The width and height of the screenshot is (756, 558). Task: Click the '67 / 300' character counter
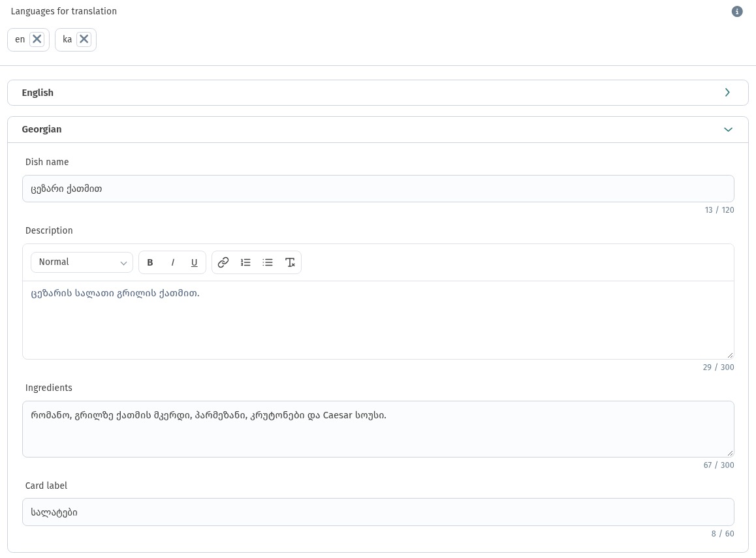pos(718,465)
